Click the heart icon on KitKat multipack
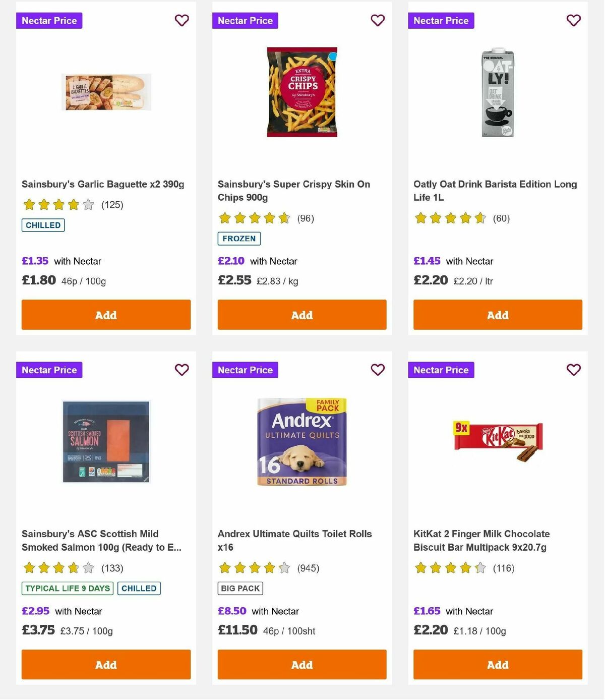The image size is (605, 700). point(573,370)
